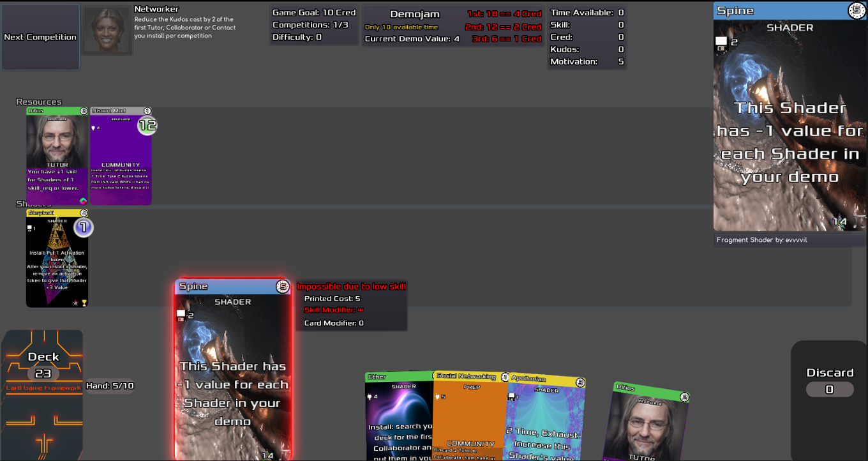Select the Difios tutor card in hand
The height and width of the screenshot is (461, 868).
[x=646, y=422]
